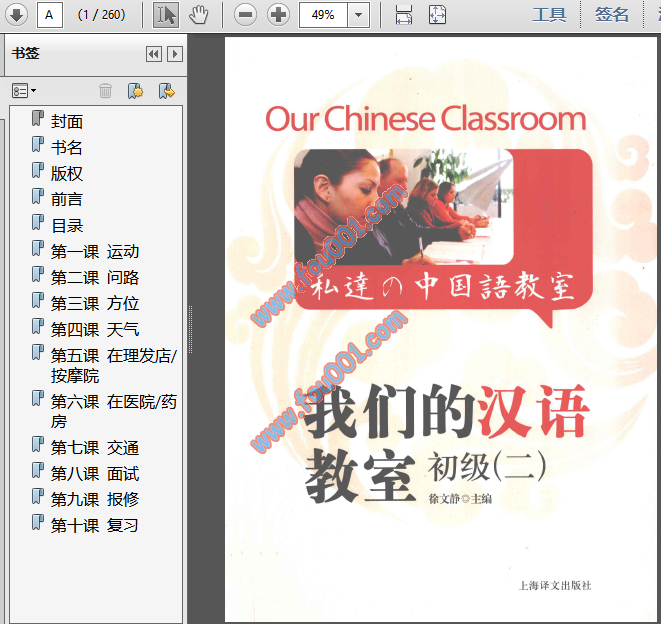Open bookmark 第八课 面试

[x=95, y=474]
